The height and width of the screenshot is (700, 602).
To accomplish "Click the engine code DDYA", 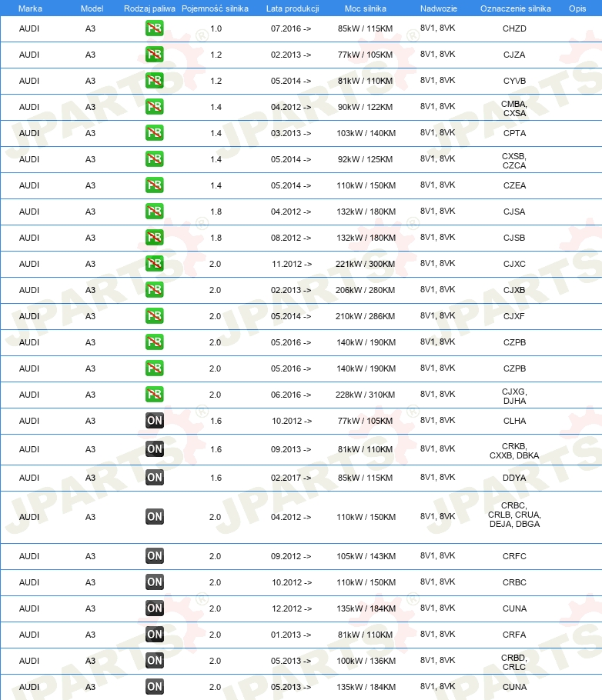I will 514,478.
